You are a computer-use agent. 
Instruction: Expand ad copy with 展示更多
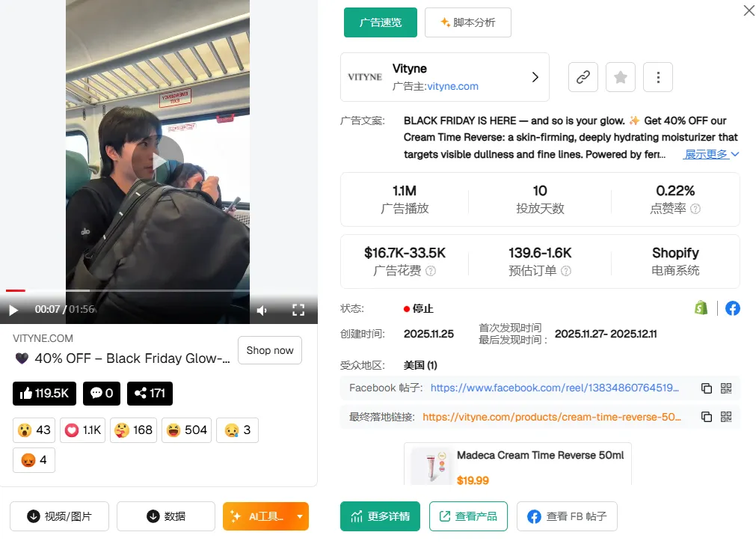[711, 154]
